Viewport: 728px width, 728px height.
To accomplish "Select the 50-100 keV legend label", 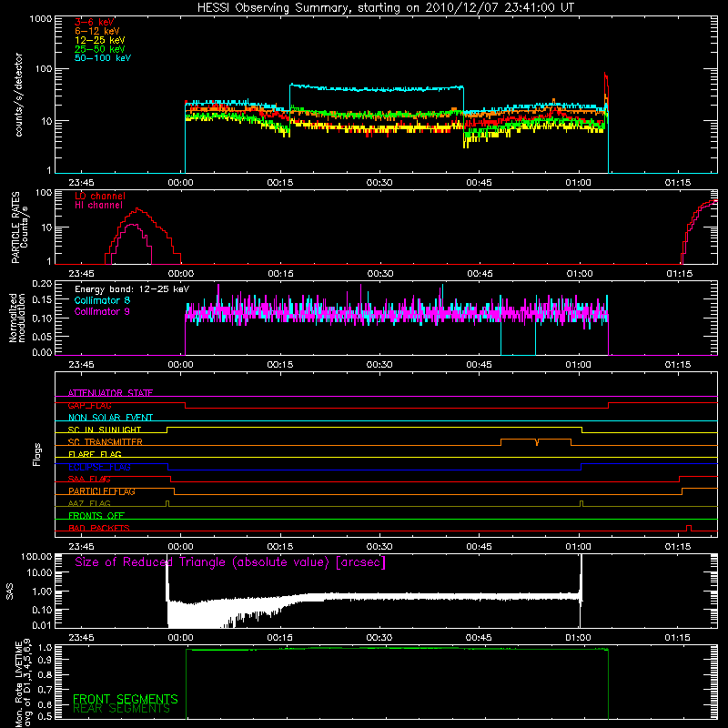I will tap(103, 58).
